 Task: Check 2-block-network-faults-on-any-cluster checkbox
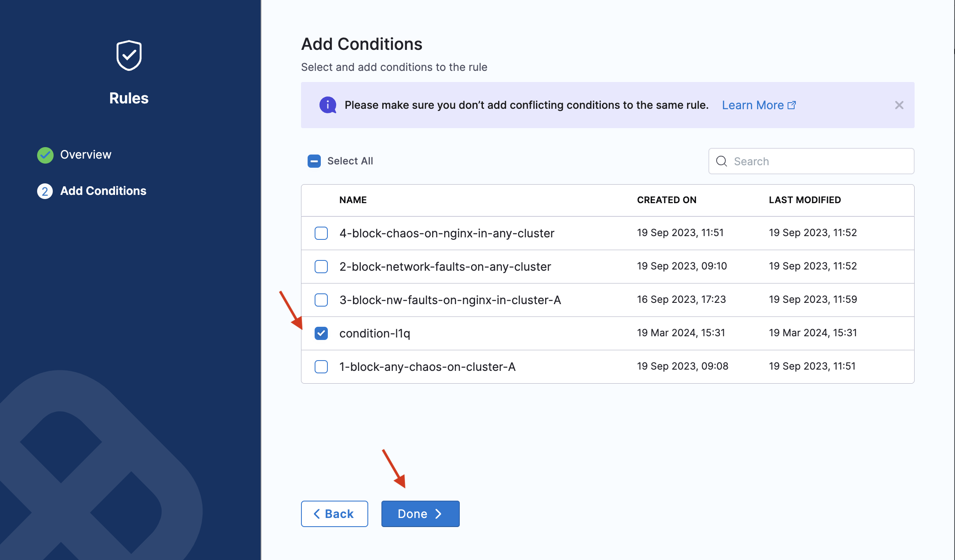pyautogui.click(x=321, y=267)
